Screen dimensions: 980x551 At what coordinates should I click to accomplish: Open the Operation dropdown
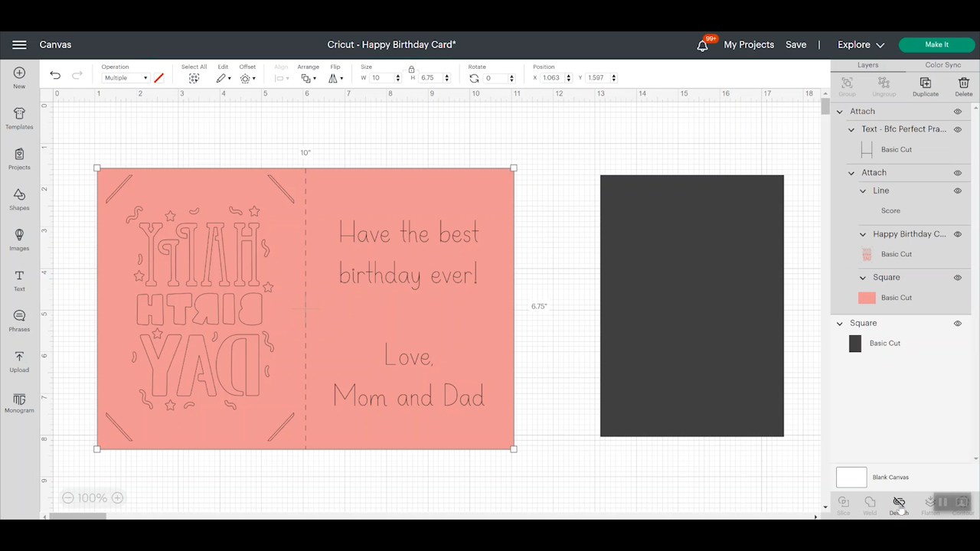point(126,78)
